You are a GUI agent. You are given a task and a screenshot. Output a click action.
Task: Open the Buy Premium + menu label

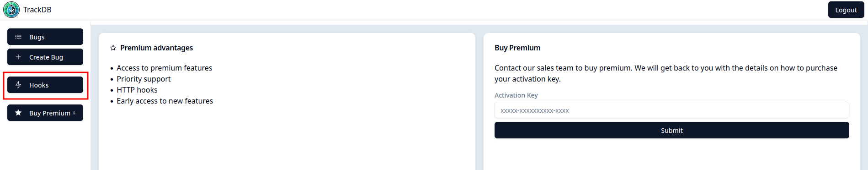(x=53, y=113)
